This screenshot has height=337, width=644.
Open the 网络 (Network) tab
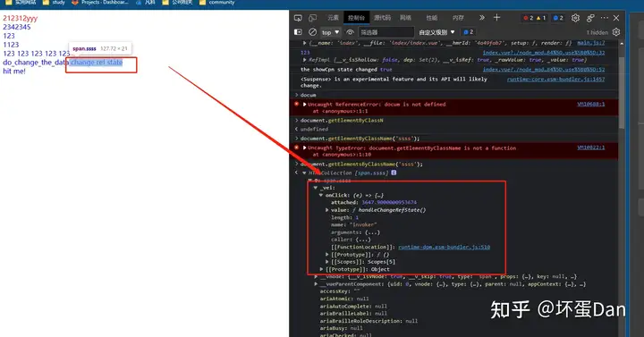pyautogui.click(x=406, y=18)
